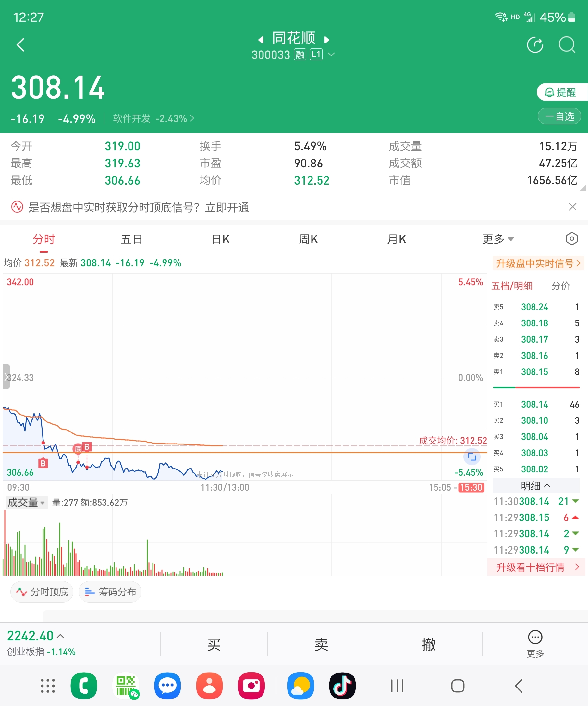Tap the 融 margin trading badge

[x=300, y=55]
